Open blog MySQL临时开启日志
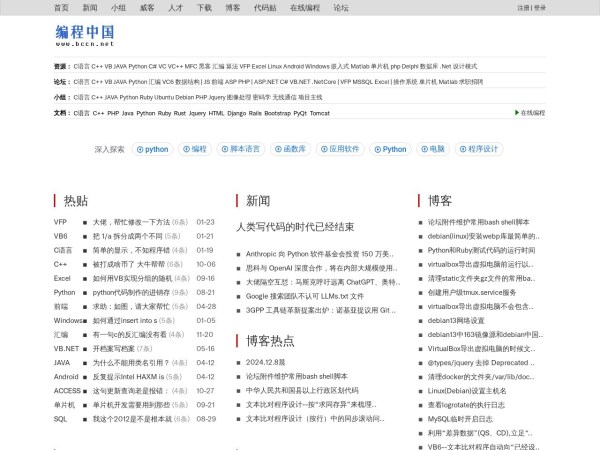 [460, 419]
